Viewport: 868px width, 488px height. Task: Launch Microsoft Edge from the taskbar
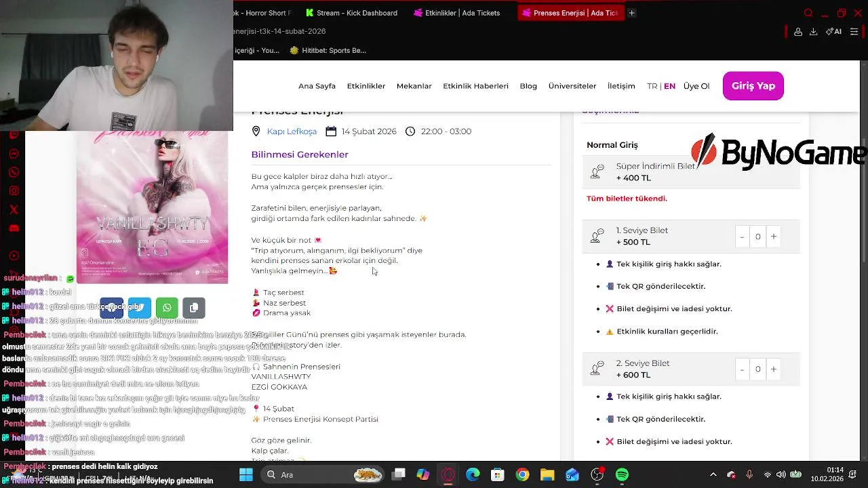[x=473, y=474]
